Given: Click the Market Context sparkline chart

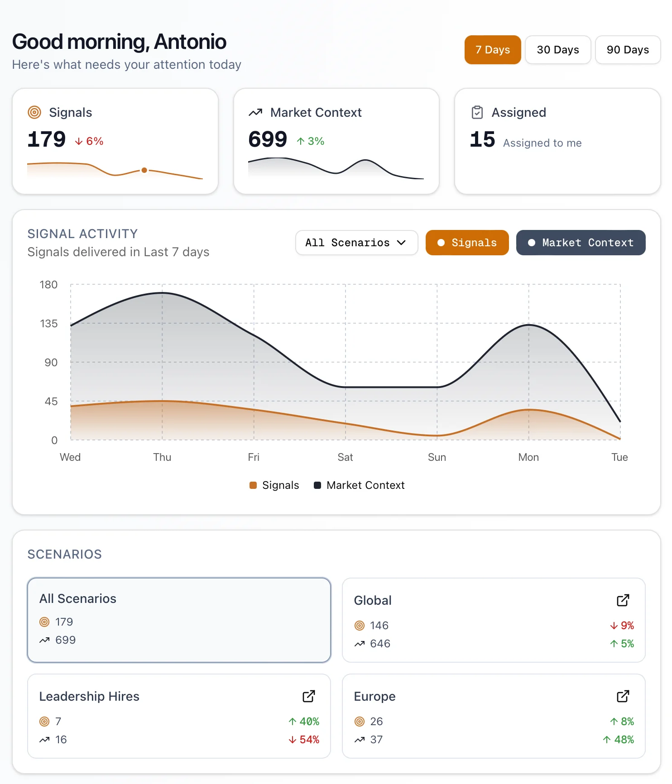Looking at the screenshot, I should tap(336, 168).
